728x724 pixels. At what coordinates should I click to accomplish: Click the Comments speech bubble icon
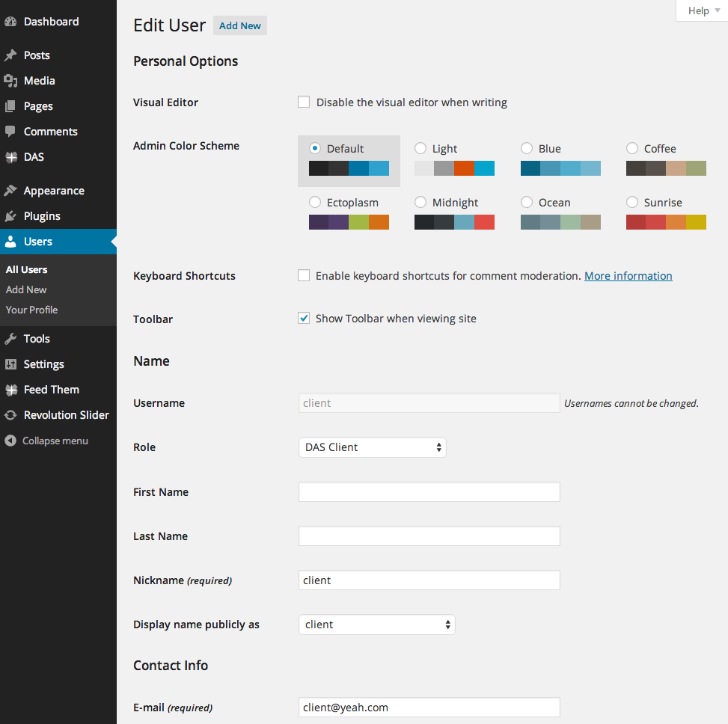point(10,132)
